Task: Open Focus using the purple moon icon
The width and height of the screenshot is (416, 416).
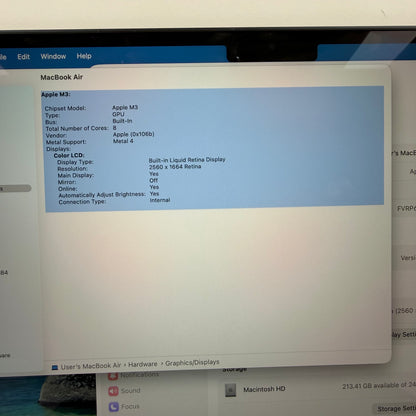Action: [114, 407]
